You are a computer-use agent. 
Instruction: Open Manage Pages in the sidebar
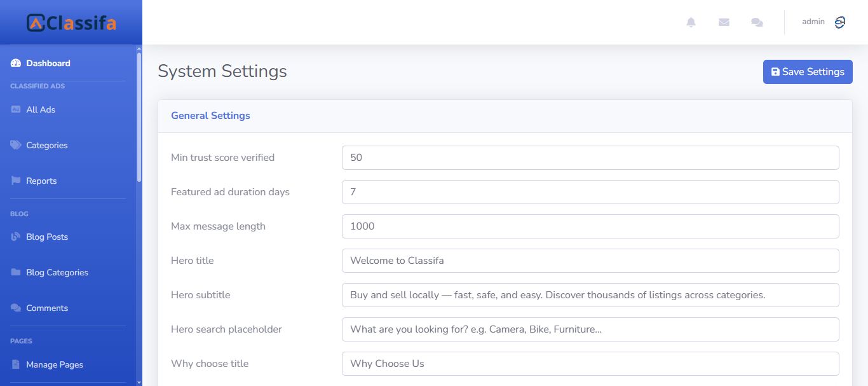54,364
